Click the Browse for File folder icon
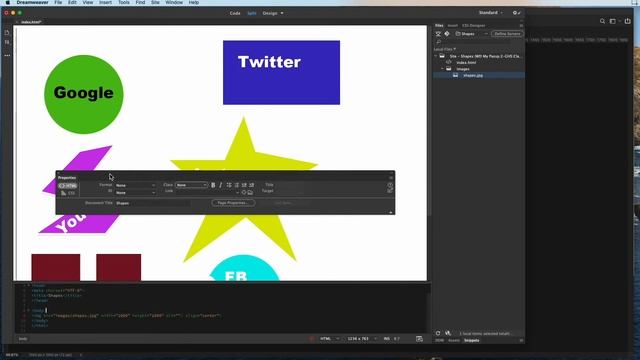 click(x=250, y=193)
